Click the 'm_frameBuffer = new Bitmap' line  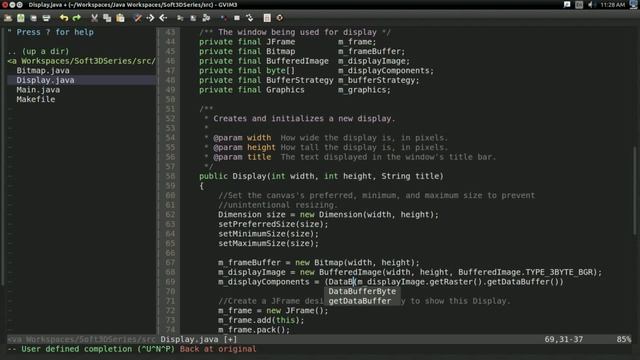click(x=318, y=262)
